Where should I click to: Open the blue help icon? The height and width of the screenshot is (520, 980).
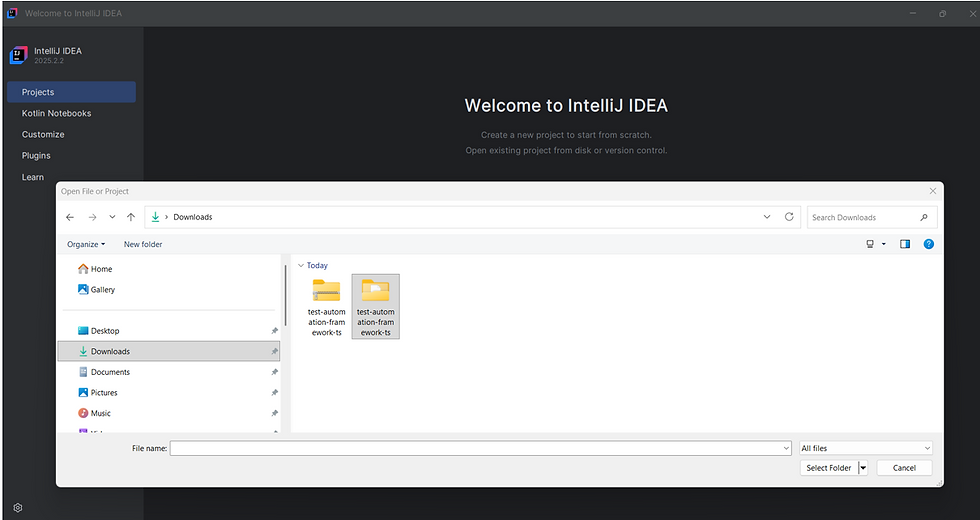click(x=929, y=244)
